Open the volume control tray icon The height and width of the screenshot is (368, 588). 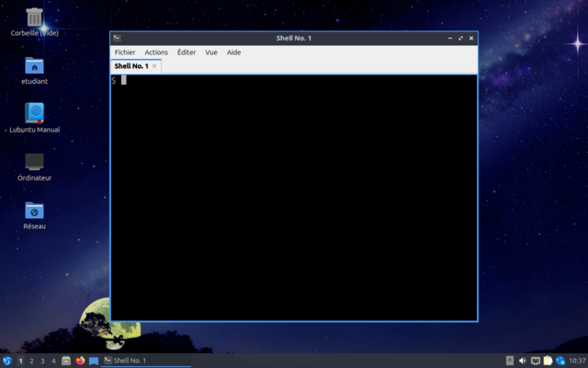pyautogui.click(x=523, y=361)
